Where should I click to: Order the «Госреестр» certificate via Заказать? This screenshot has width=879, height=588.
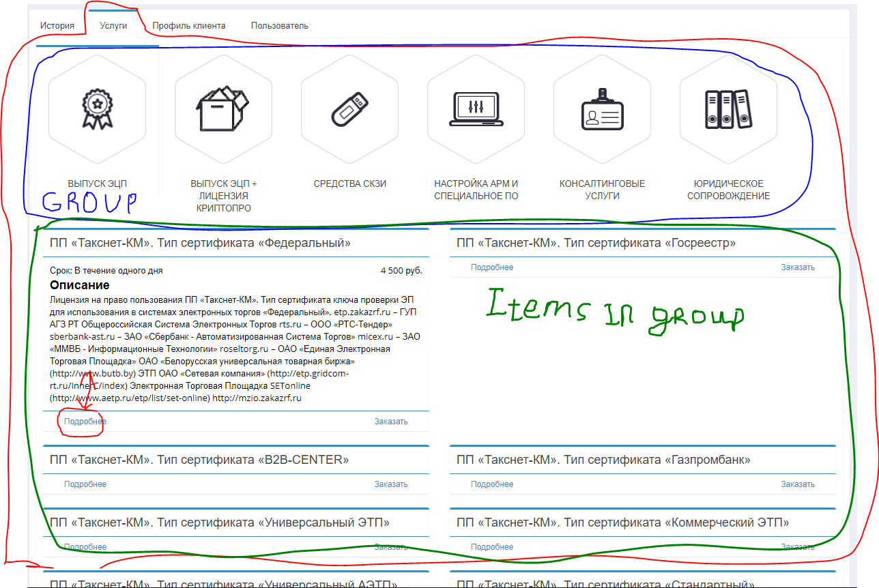(x=798, y=267)
